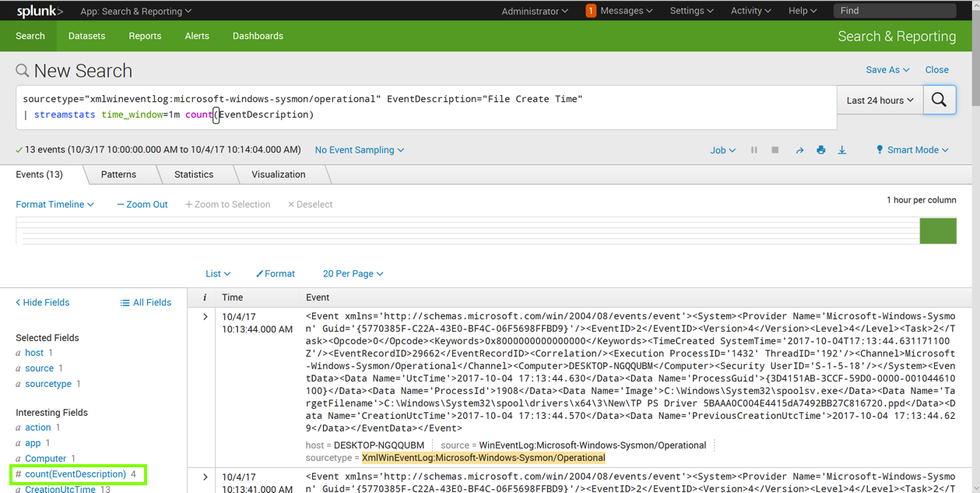Stop the search job
Viewport: 980px width, 493px height.
tap(775, 150)
